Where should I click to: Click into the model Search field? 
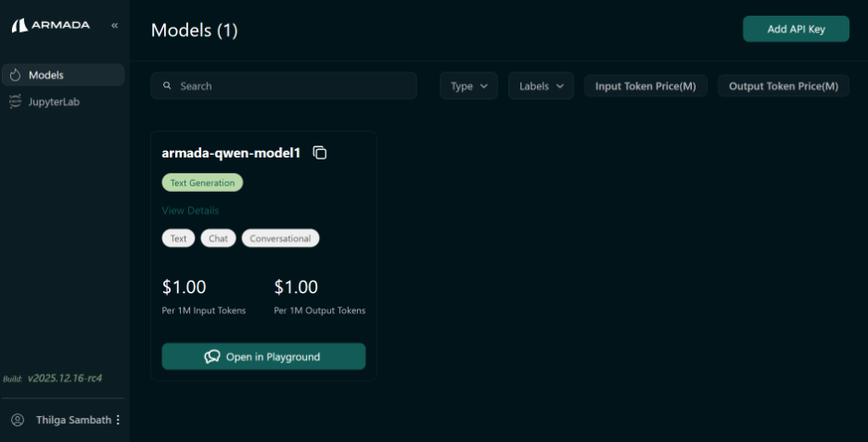pos(287,86)
